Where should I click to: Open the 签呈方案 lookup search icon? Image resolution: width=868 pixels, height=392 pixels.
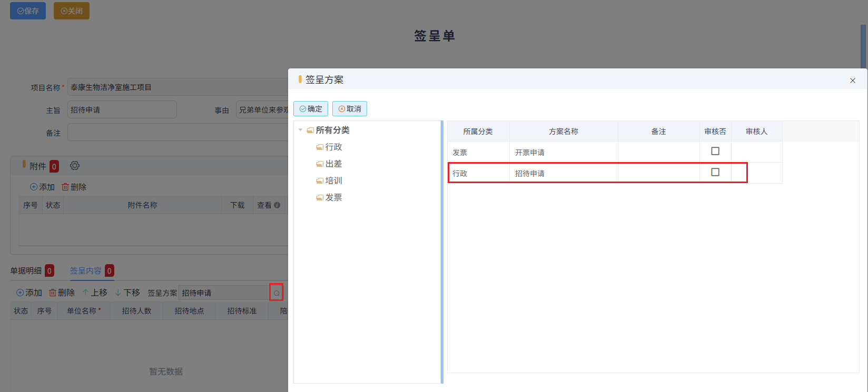coord(277,293)
